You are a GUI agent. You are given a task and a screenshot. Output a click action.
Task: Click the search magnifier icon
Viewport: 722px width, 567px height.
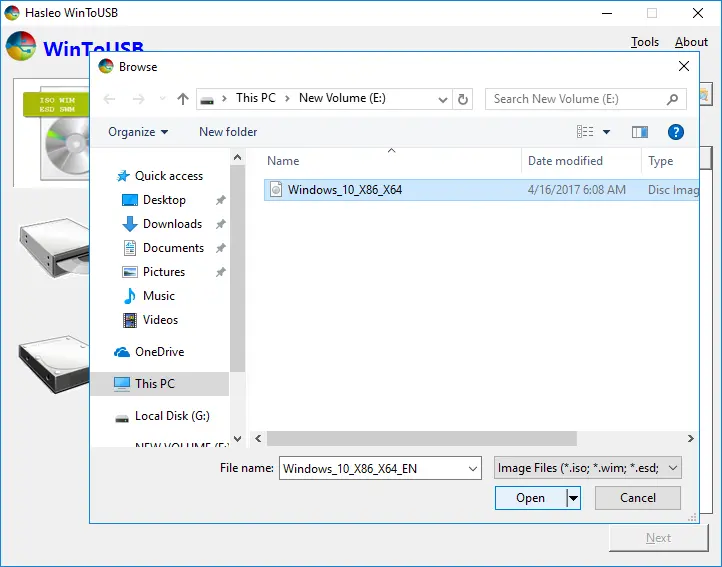tap(672, 99)
